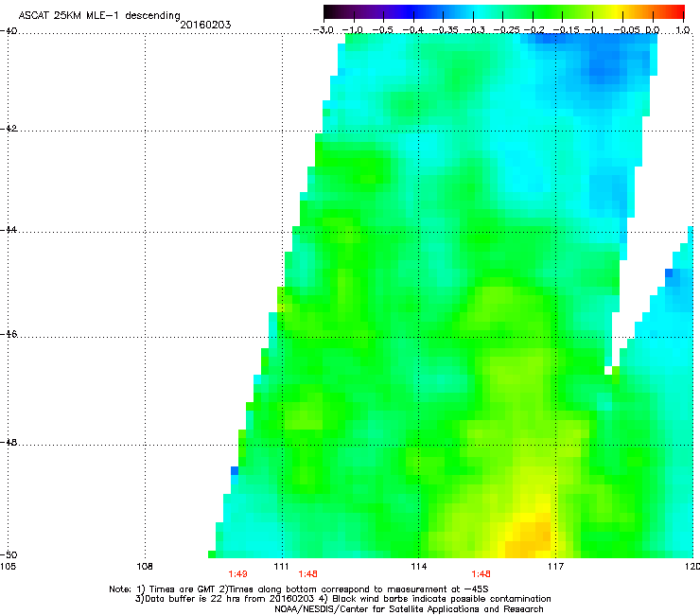Viewport: 700px width, 615px height.
Task: Click the -44 latitude axis label
Action: tap(9, 230)
